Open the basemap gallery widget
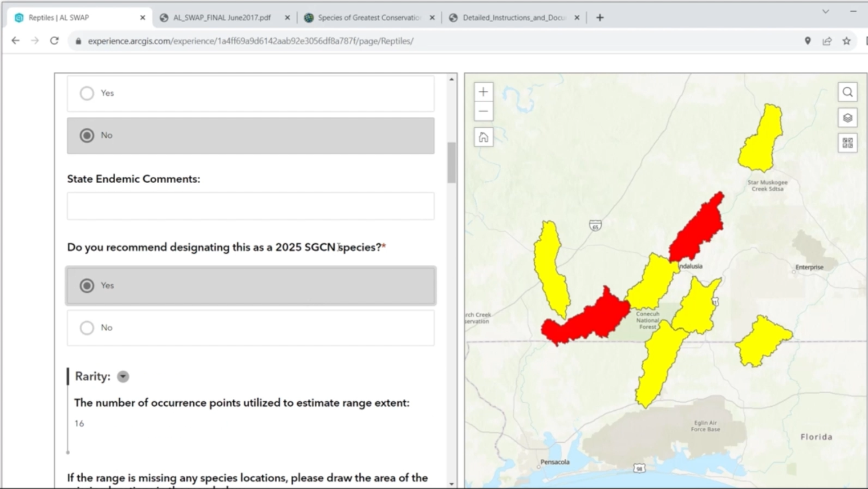 pos(847,143)
